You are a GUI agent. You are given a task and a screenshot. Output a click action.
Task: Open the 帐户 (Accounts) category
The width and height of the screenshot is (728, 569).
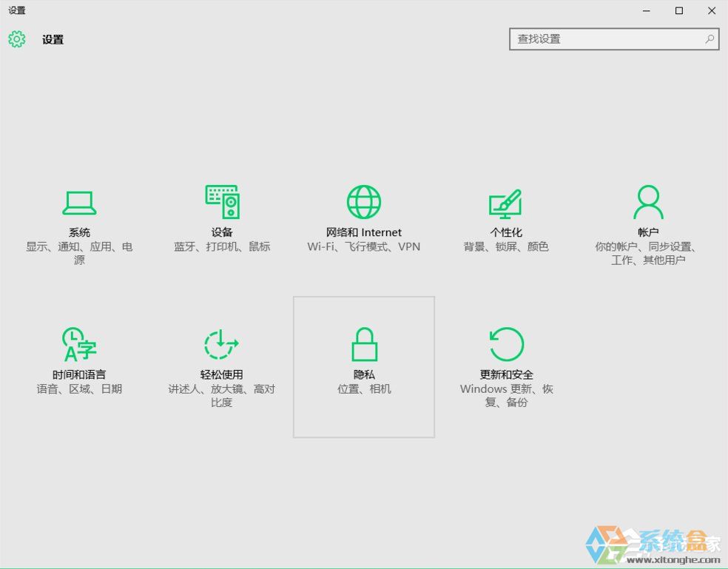647,215
